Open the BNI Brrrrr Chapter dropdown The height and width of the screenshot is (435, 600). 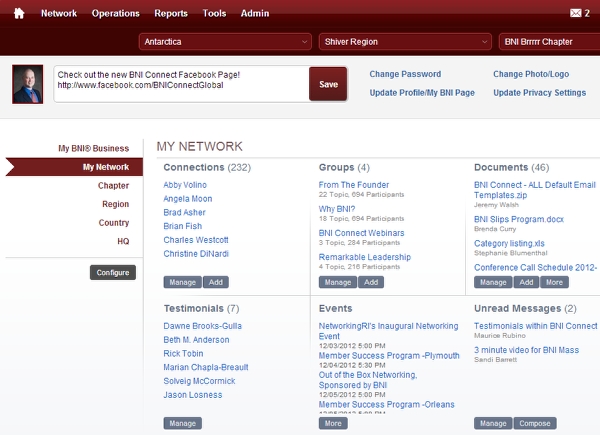pyautogui.click(x=550, y=42)
